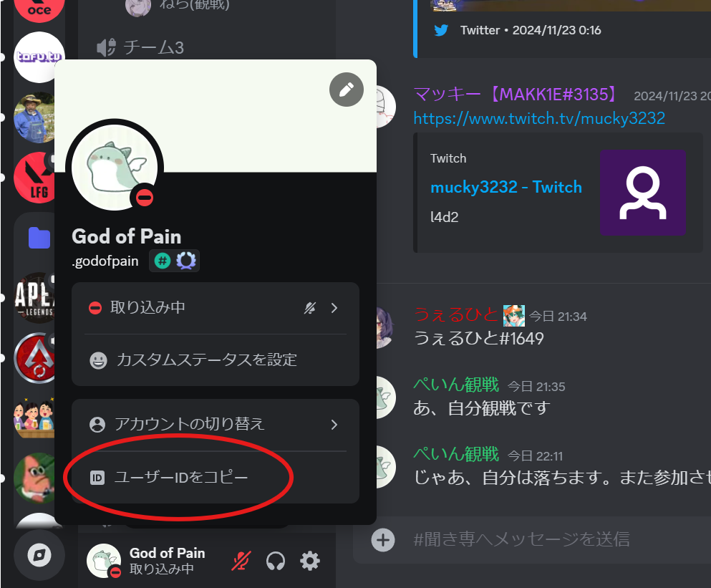Expand the 取り込み中 status submenu chevron

point(334,308)
